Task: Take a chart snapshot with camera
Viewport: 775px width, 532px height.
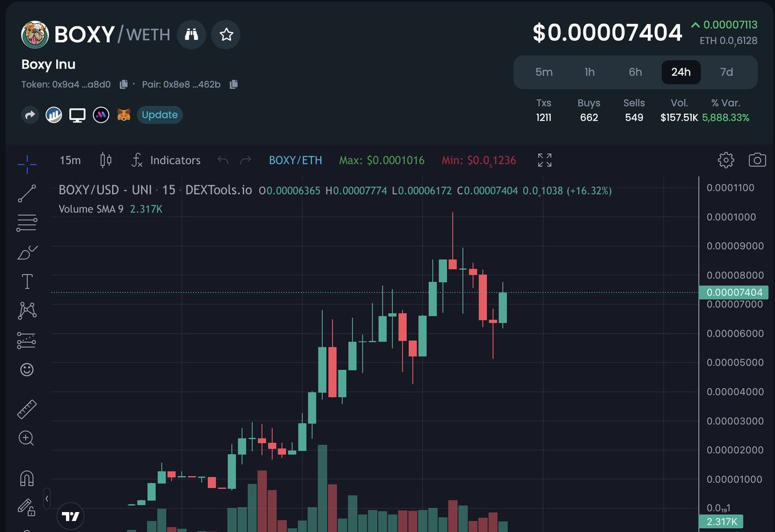Action: (x=757, y=160)
